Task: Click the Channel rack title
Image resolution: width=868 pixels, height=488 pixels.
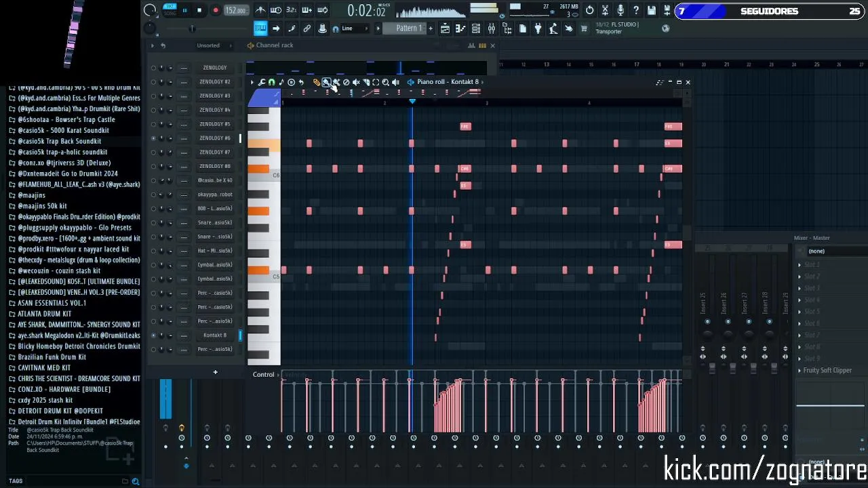Action: coord(275,45)
